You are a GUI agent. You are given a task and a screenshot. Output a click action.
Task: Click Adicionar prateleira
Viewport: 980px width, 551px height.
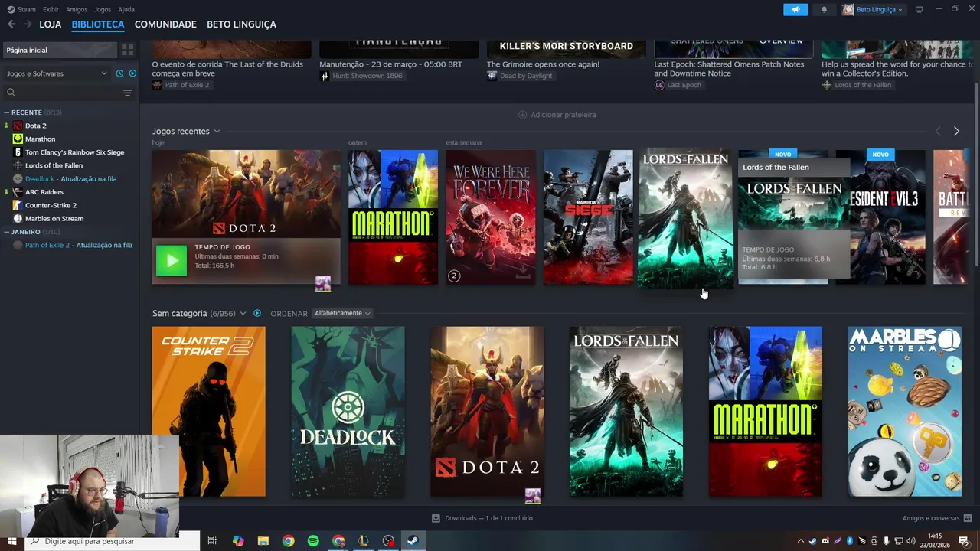pos(557,115)
